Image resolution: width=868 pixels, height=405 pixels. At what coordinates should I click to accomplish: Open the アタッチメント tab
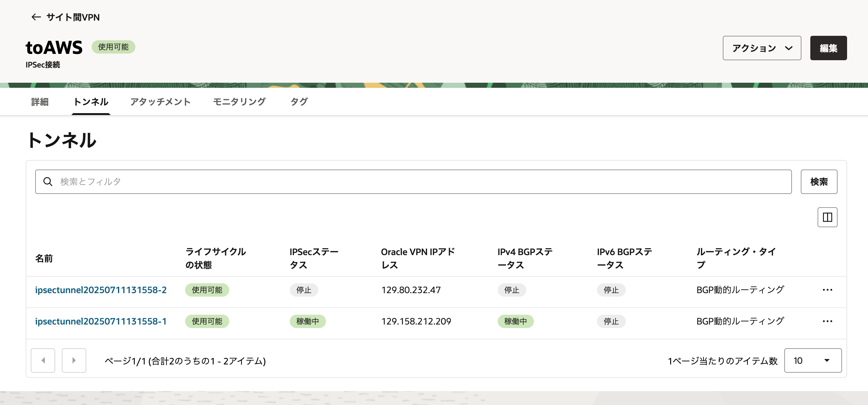160,102
